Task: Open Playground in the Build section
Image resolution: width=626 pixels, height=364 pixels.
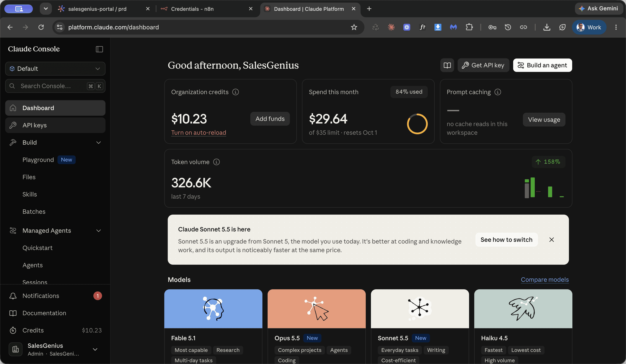Action: point(38,160)
